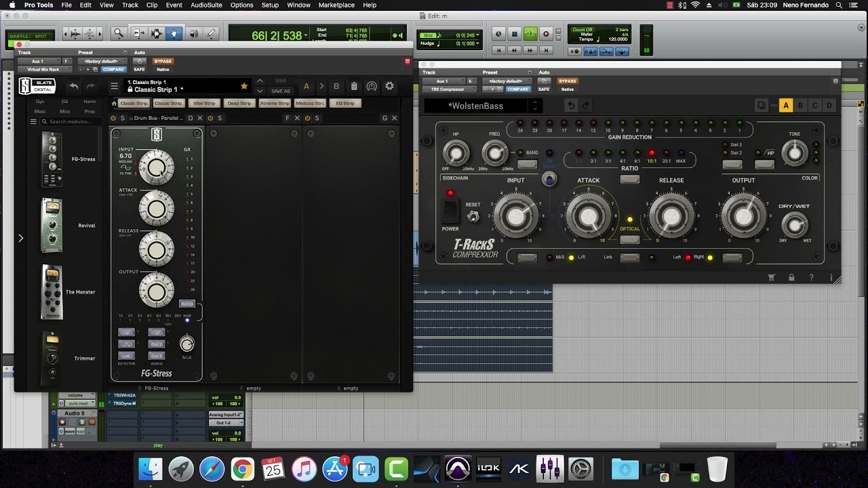The image size is (868, 488).
Task: Open Aux 1 track selector in Virtual Mix Rack
Action: (38, 61)
